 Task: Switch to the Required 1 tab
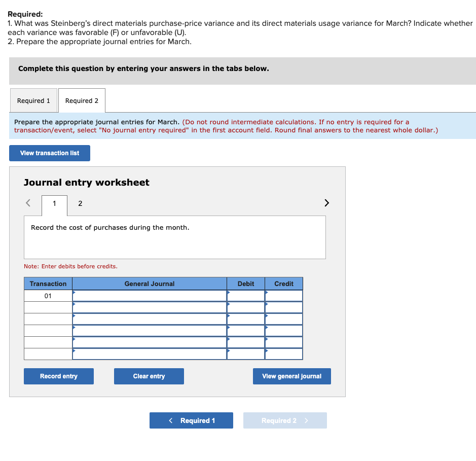click(x=33, y=100)
